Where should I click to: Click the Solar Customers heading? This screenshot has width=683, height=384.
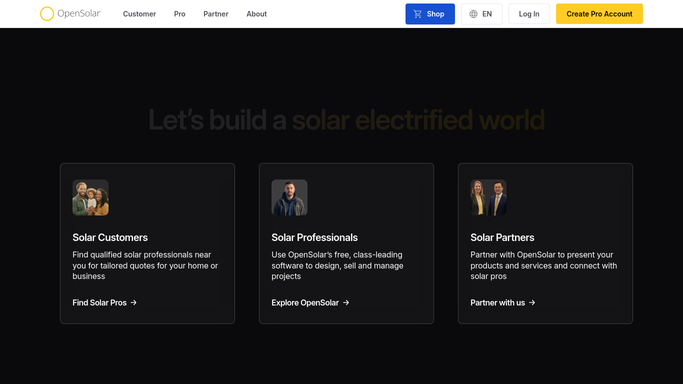click(x=110, y=237)
